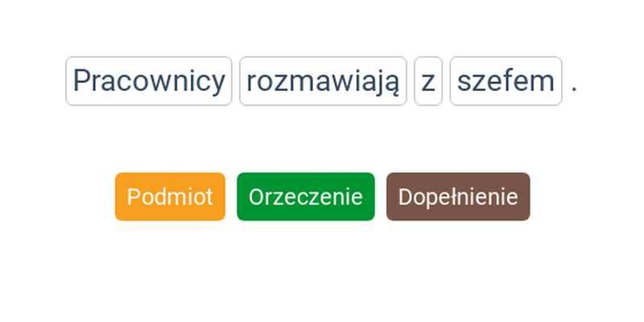
Task: Select the word "szefem"
Action: pos(506,81)
